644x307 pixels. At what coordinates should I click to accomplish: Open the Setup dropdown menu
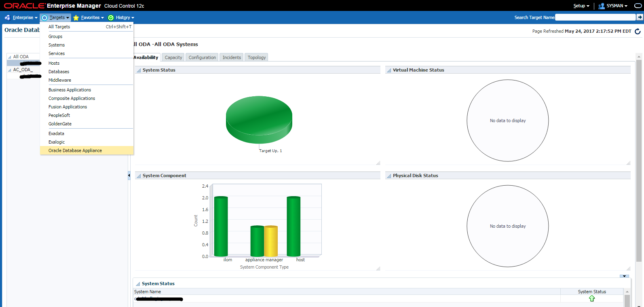tap(581, 6)
